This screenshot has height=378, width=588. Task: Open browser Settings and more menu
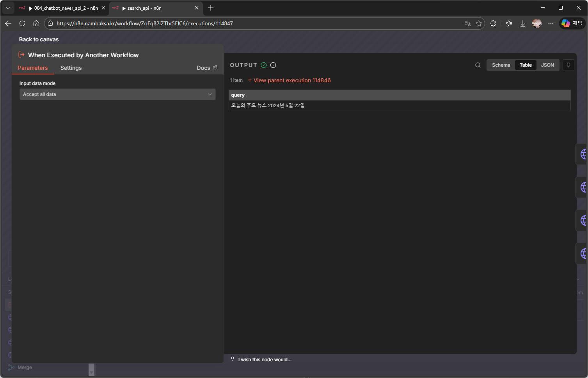pos(551,23)
